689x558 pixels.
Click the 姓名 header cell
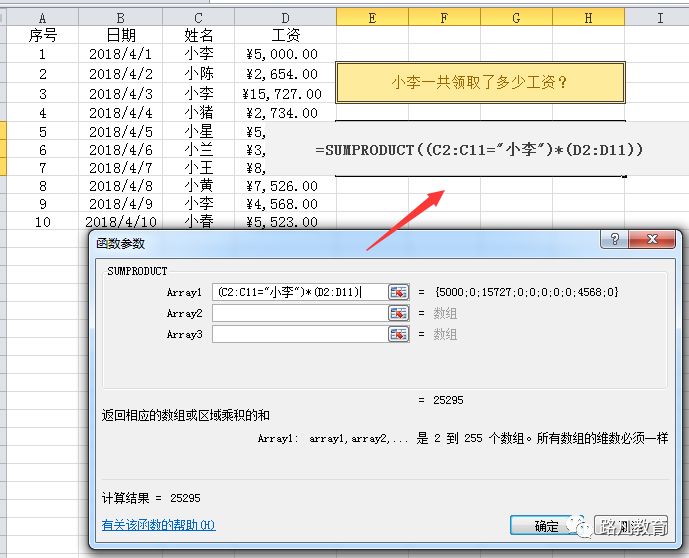coord(199,35)
